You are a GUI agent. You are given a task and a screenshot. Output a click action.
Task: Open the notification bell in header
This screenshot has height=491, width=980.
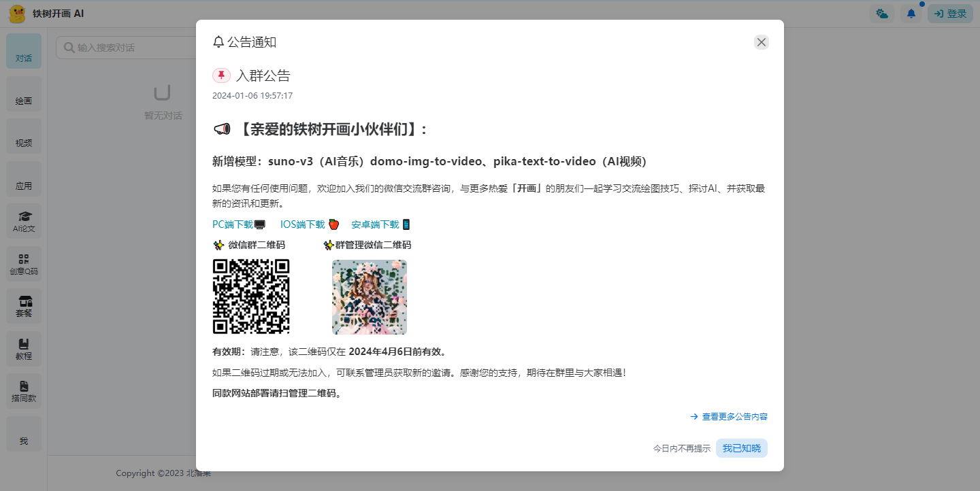(911, 14)
